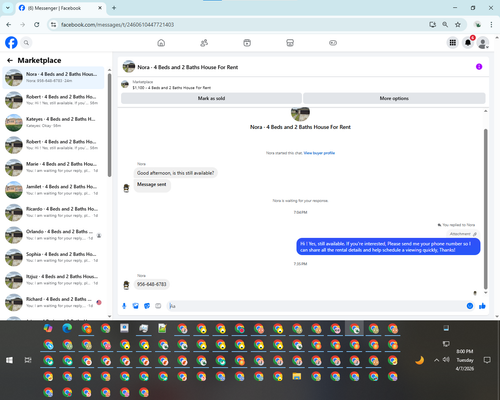Viewport: 500px width, 400px height.
Task: Click the 'Good afternoon, is this still available?' message
Action: (175, 173)
